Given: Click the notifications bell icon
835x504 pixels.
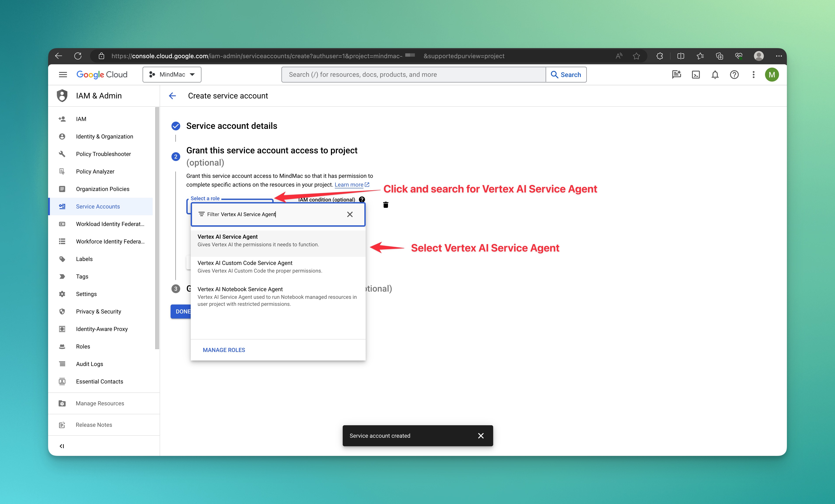Looking at the screenshot, I should 715,75.
